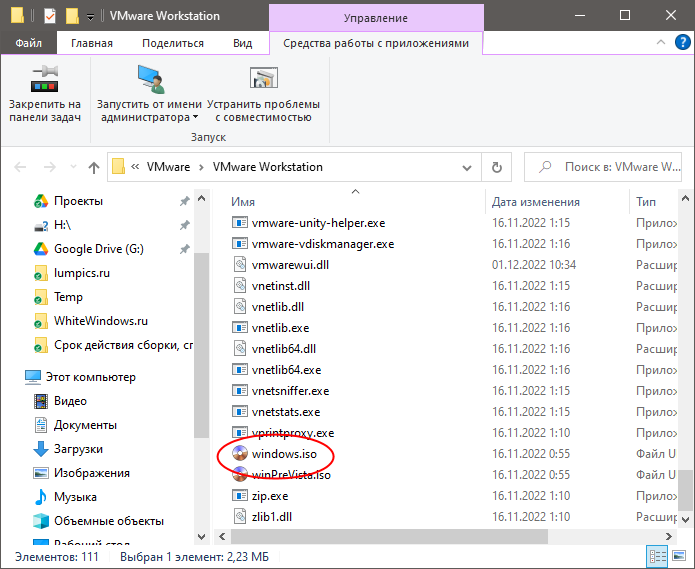Switch to the Вид ribbon tab
The image size is (695, 569).
(x=242, y=43)
